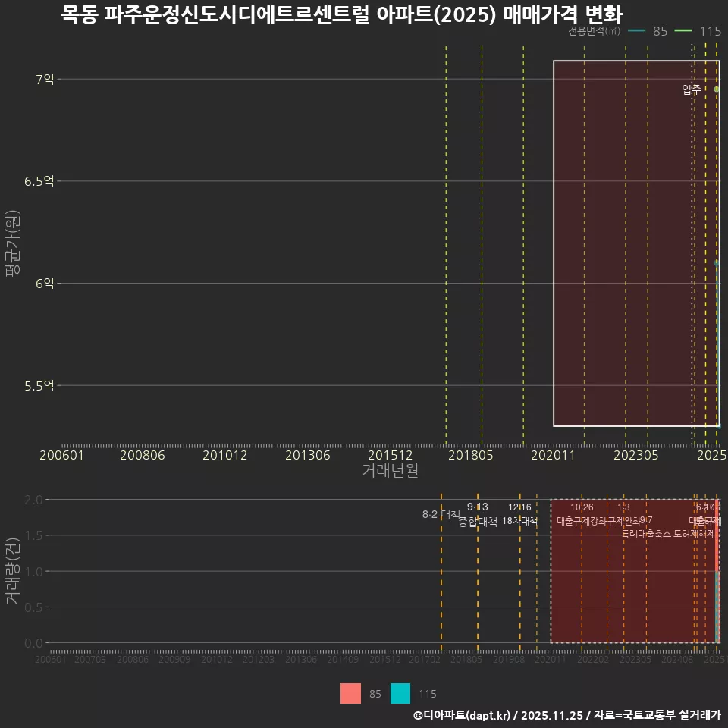Select the 8·2 대책 policy marker
This screenshot has width=728, height=728.
pyautogui.click(x=441, y=513)
